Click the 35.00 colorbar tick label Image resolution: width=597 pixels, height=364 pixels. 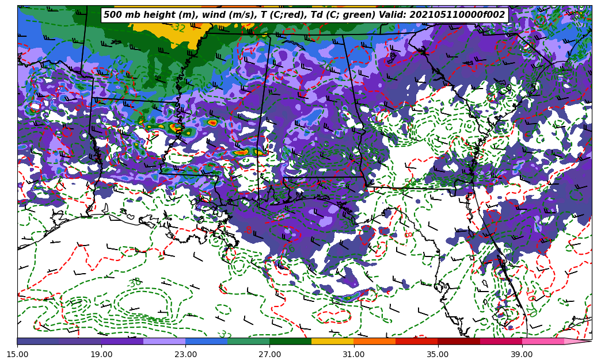(x=438, y=354)
